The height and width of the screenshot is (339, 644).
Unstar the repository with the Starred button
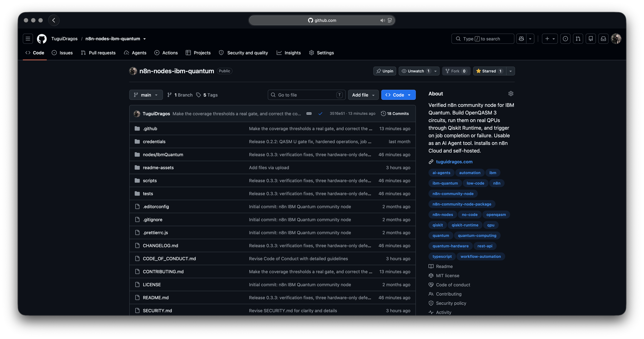489,71
